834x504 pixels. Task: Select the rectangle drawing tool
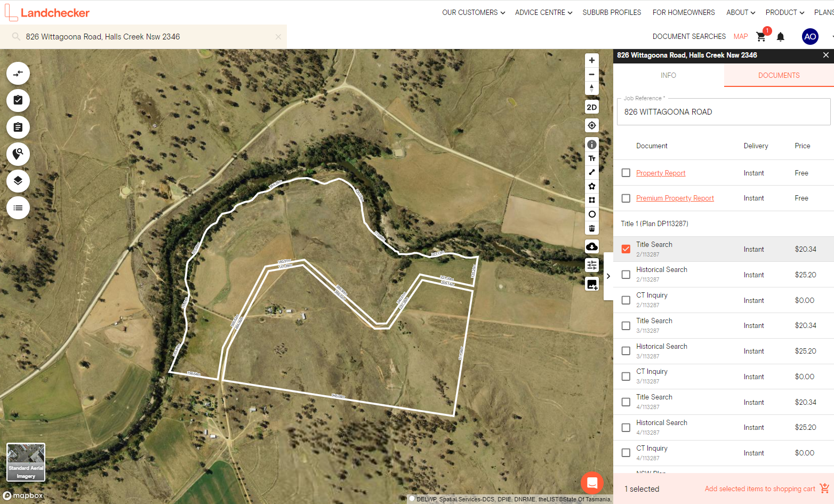click(592, 200)
